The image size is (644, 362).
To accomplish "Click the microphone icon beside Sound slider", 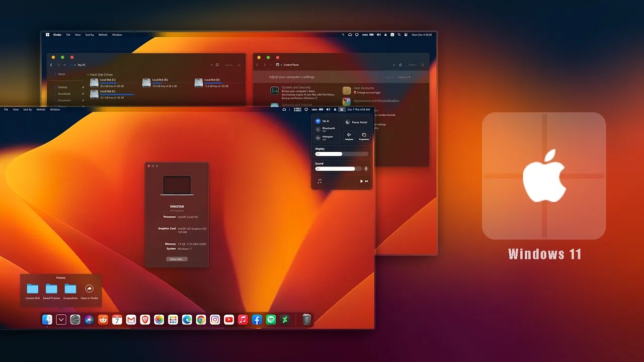I will coord(366,169).
